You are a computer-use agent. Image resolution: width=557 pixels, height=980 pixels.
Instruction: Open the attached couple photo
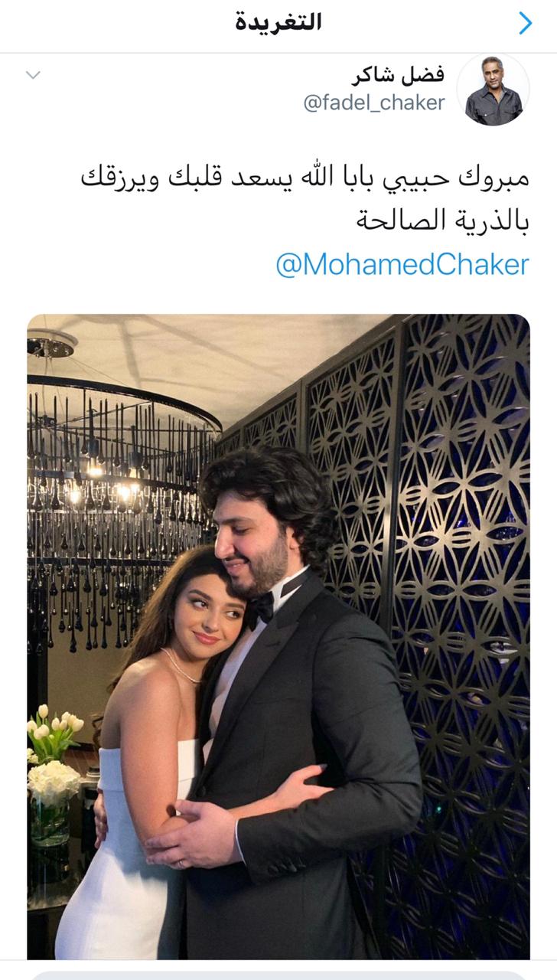[x=278, y=637]
